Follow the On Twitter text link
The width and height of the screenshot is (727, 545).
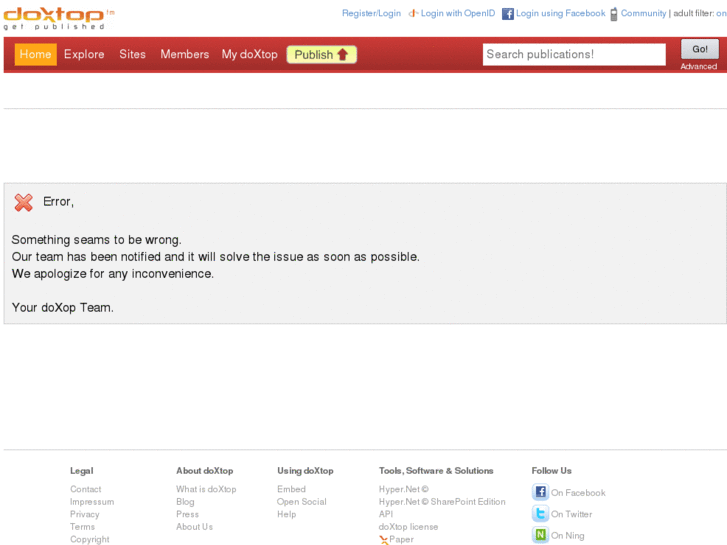click(571, 514)
